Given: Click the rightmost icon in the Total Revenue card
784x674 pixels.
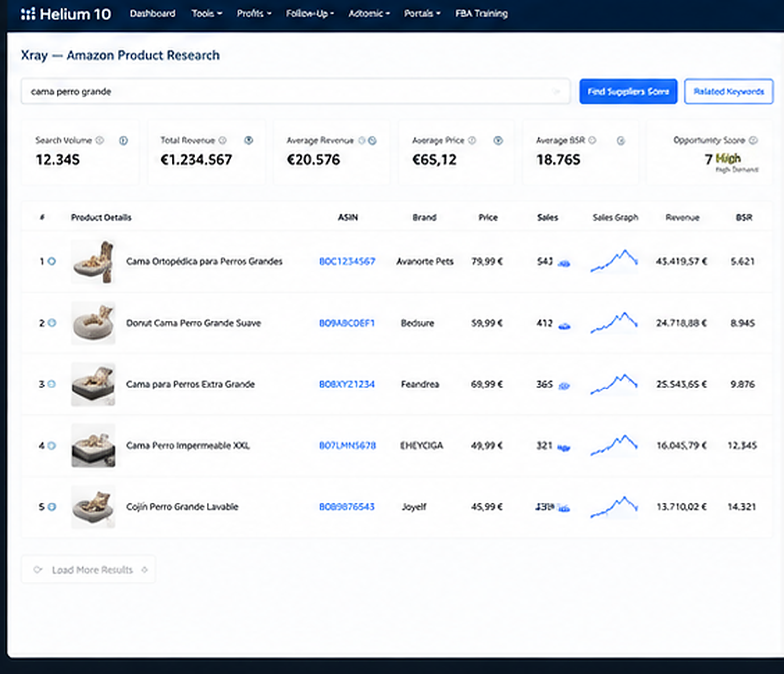Looking at the screenshot, I should click(x=249, y=140).
